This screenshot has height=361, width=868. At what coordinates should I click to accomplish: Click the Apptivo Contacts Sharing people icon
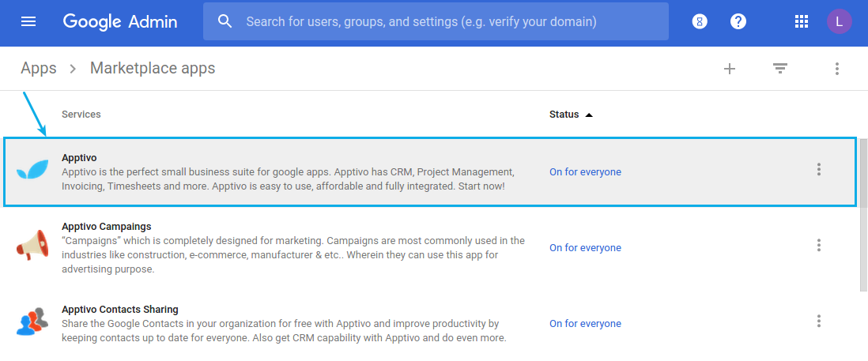(x=32, y=321)
